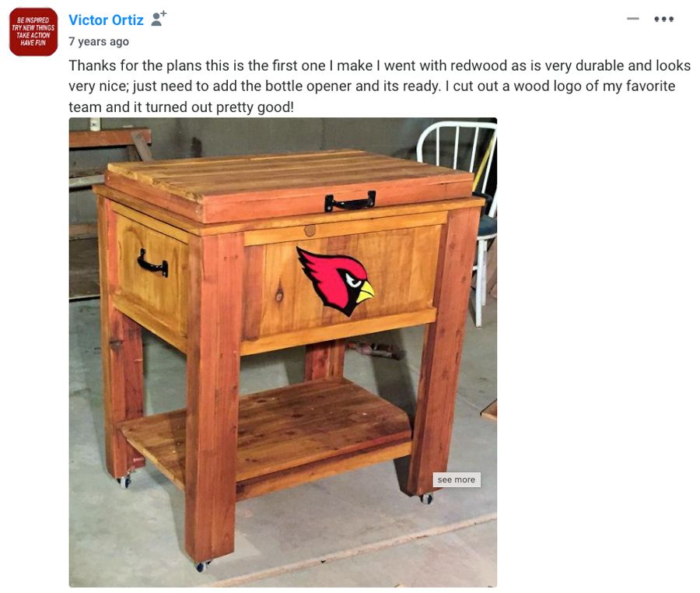Open the '7 years ago' timestamp
The image size is (700, 593).
pyautogui.click(x=99, y=41)
